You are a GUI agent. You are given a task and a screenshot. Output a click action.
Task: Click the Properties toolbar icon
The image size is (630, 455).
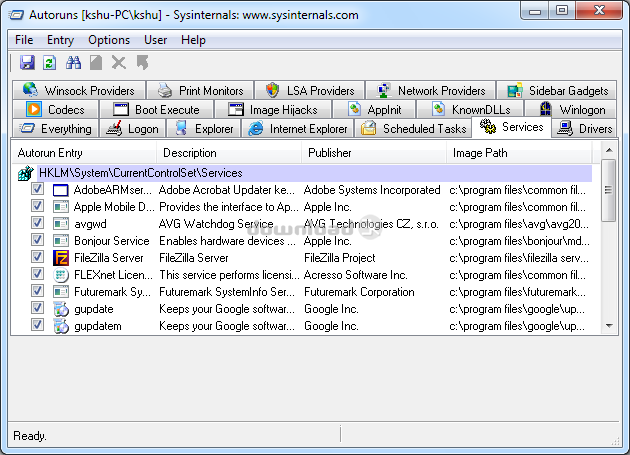(x=96, y=63)
